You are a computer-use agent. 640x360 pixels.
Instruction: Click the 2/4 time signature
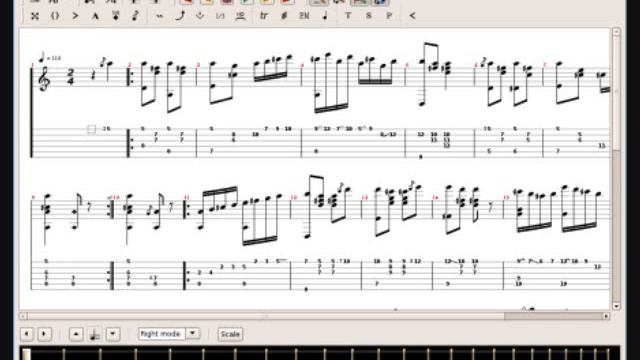(x=71, y=77)
